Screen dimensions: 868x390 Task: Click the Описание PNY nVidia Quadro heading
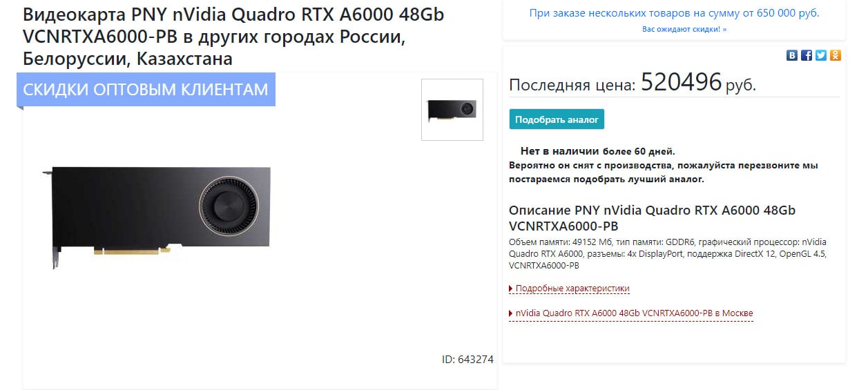click(x=652, y=217)
